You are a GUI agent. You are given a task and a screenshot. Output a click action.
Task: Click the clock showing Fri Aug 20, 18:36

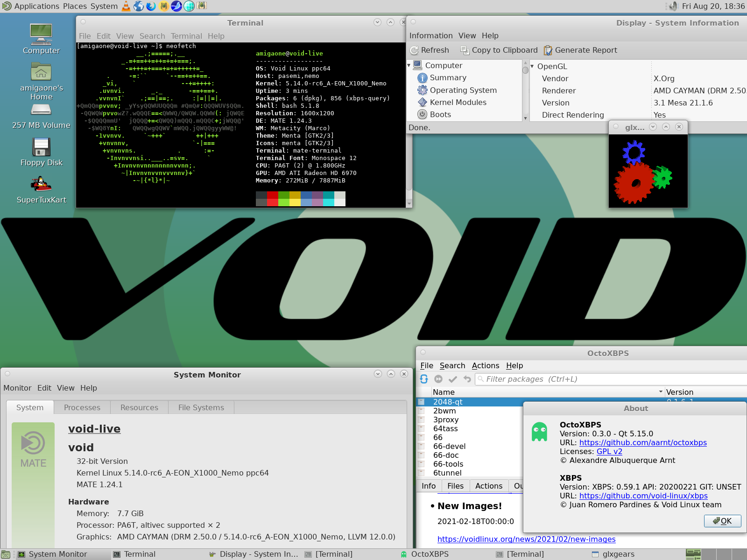click(x=713, y=6)
